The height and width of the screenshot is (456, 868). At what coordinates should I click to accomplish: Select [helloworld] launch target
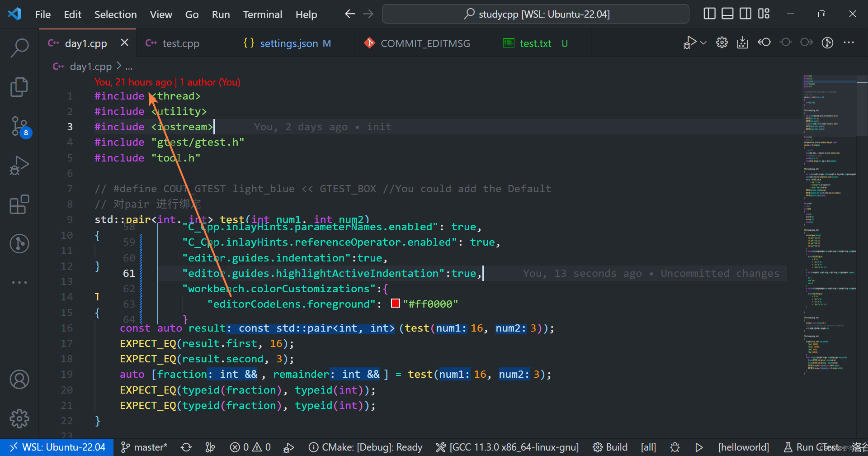point(743,447)
